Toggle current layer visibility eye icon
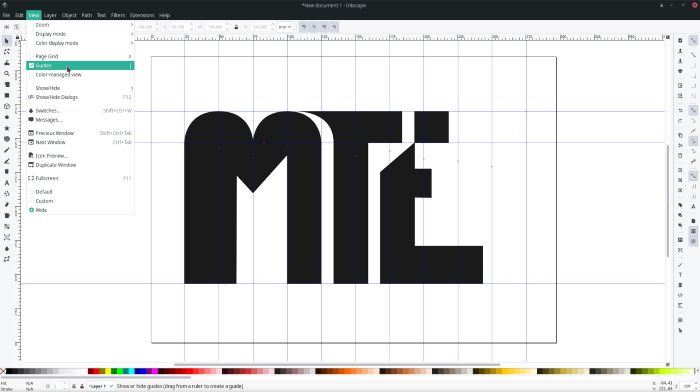Screen dimensions: 700x392 74,386
